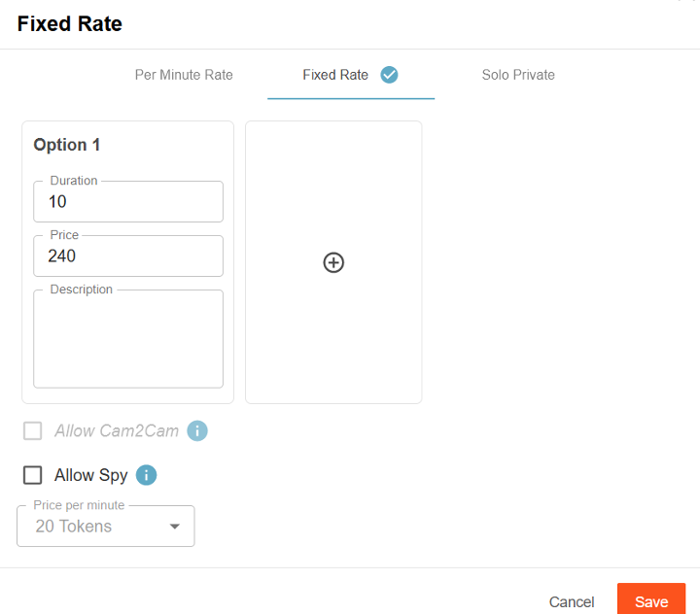This screenshot has height=614, width=700.
Task: Click the Allow Spy label text
Action: click(90, 475)
